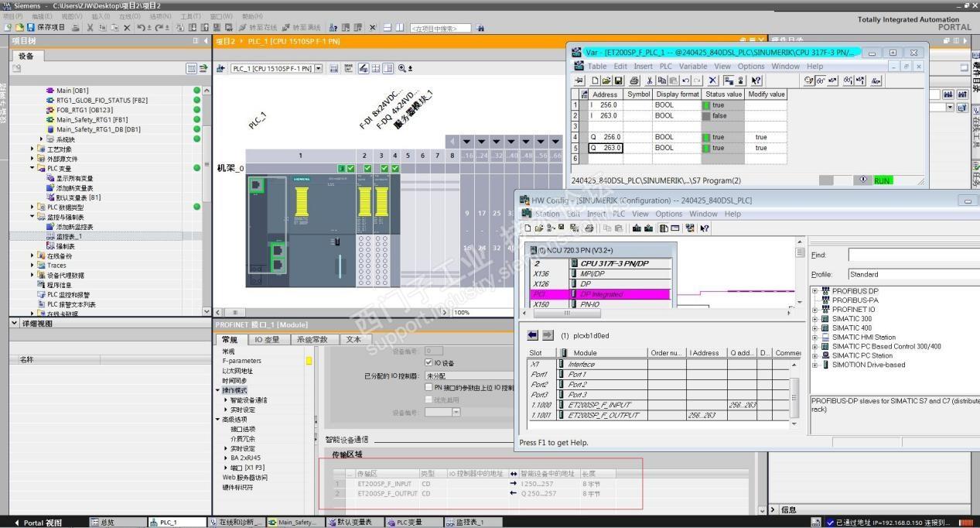Click Find input field in HW Config catalog
Screen dimensions: 980x528
(913, 254)
